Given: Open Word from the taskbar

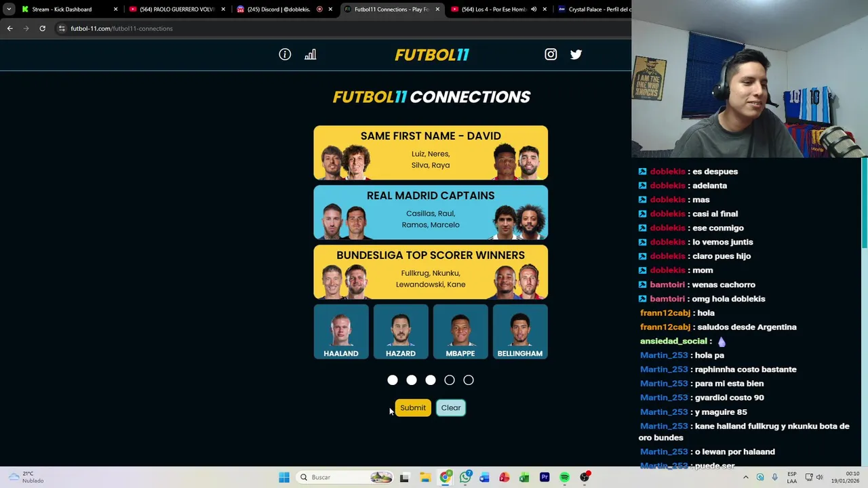Looking at the screenshot, I should [484, 477].
